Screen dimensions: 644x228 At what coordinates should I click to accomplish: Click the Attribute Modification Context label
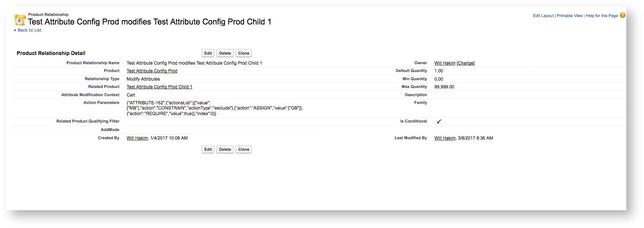(x=90, y=95)
